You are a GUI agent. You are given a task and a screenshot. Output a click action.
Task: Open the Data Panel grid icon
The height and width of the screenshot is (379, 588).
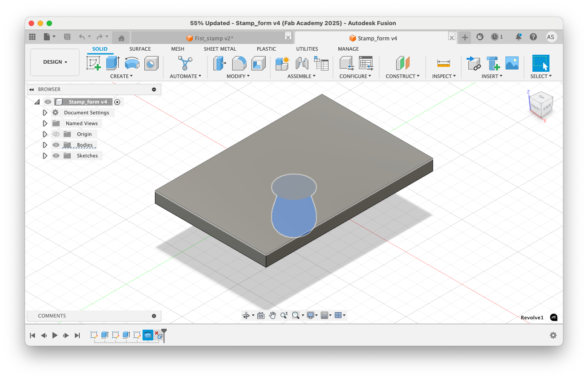32,37
